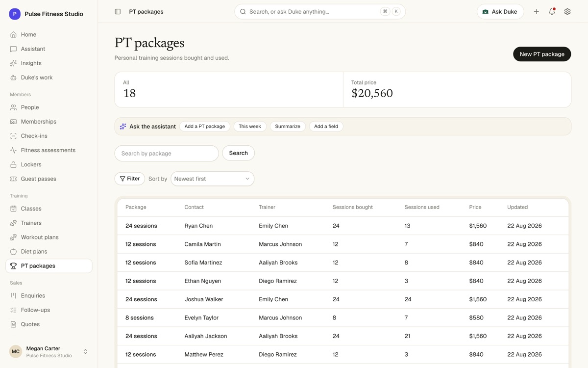588x368 pixels.
Task: Click the Summarize suggestion chip
Action: coord(288,127)
